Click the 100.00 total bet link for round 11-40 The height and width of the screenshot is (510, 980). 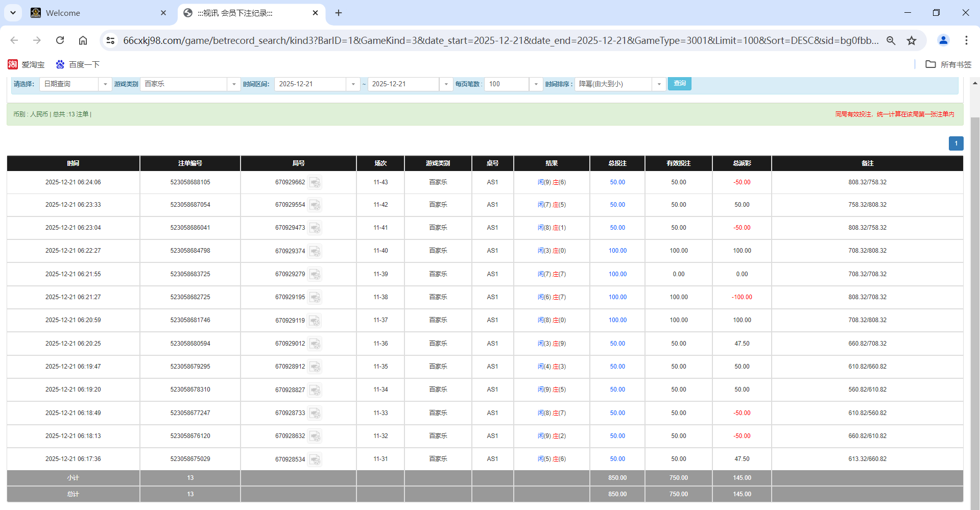pyautogui.click(x=617, y=251)
